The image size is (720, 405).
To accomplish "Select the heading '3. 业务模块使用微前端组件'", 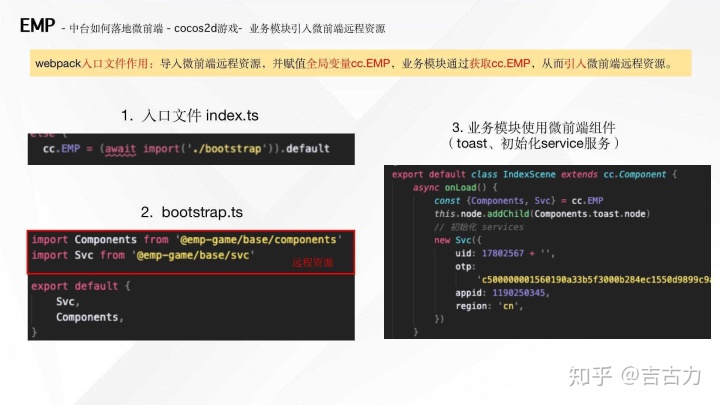I will click(x=534, y=128).
